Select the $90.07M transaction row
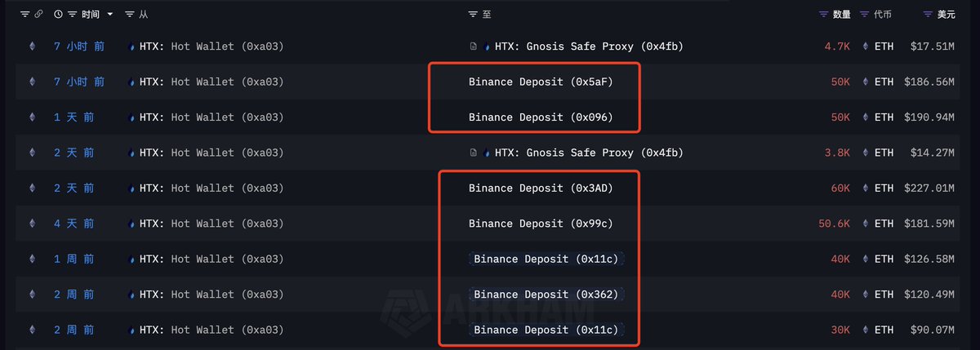The image size is (980, 350). point(490,330)
